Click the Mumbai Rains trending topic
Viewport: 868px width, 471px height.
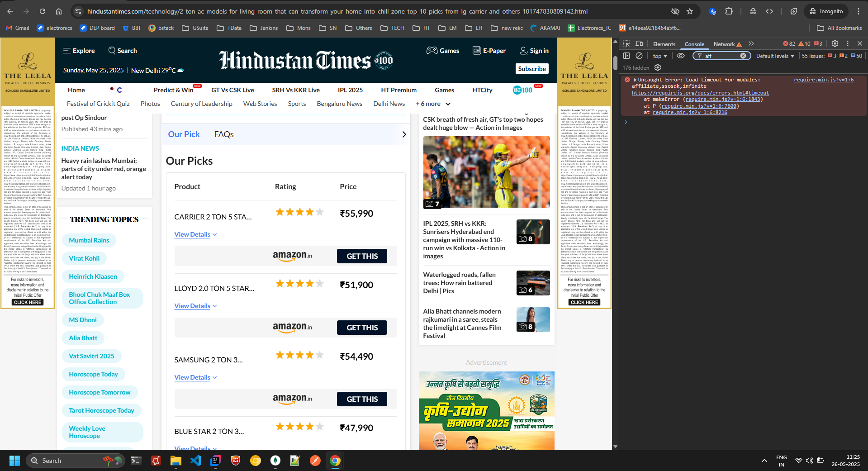click(x=89, y=240)
